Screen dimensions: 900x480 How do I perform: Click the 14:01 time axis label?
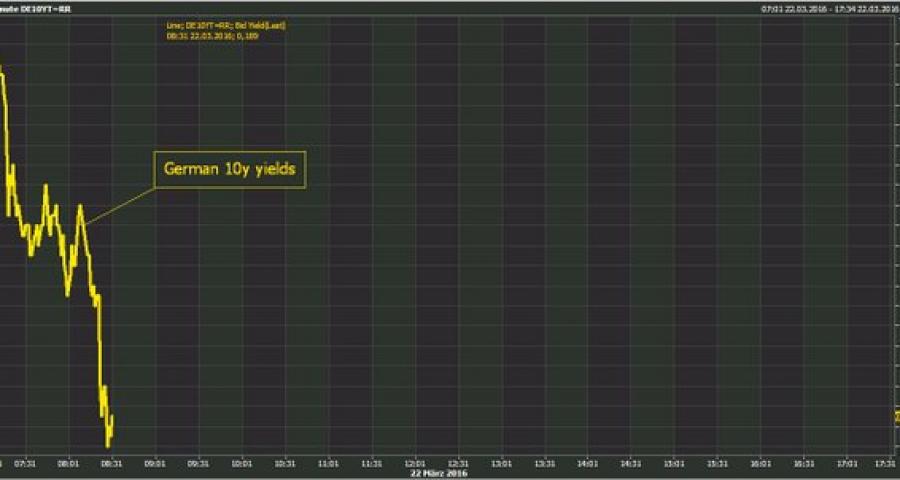click(587, 463)
